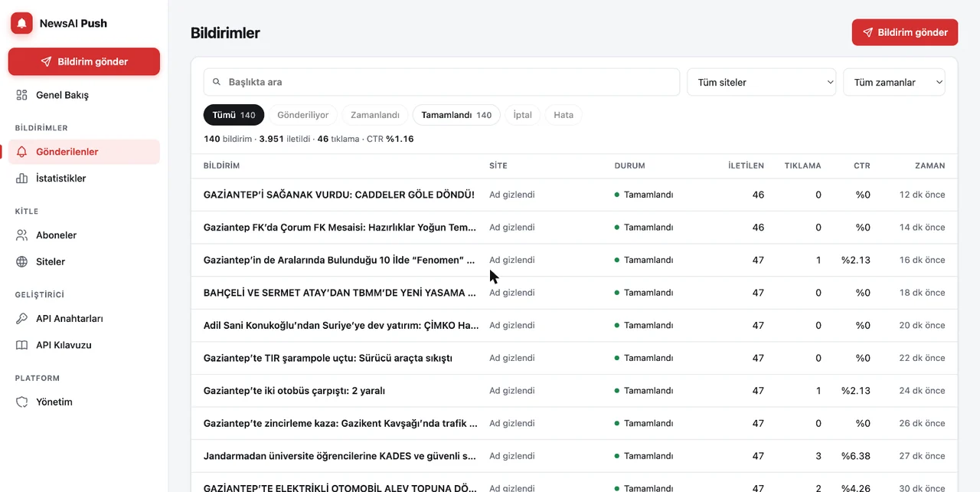
Task: Click the NewsAI Push brand title
Action: 73,23
